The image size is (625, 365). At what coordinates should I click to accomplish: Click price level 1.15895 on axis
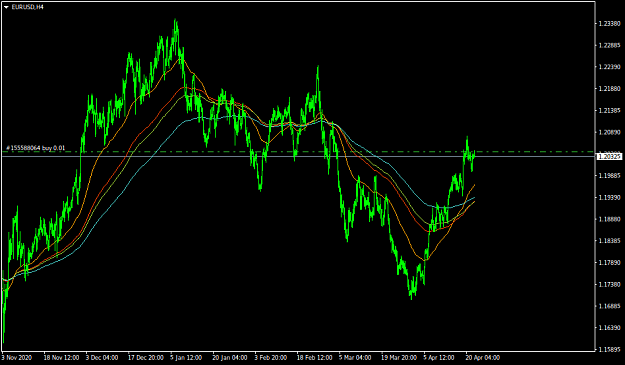pyautogui.click(x=610, y=350)
